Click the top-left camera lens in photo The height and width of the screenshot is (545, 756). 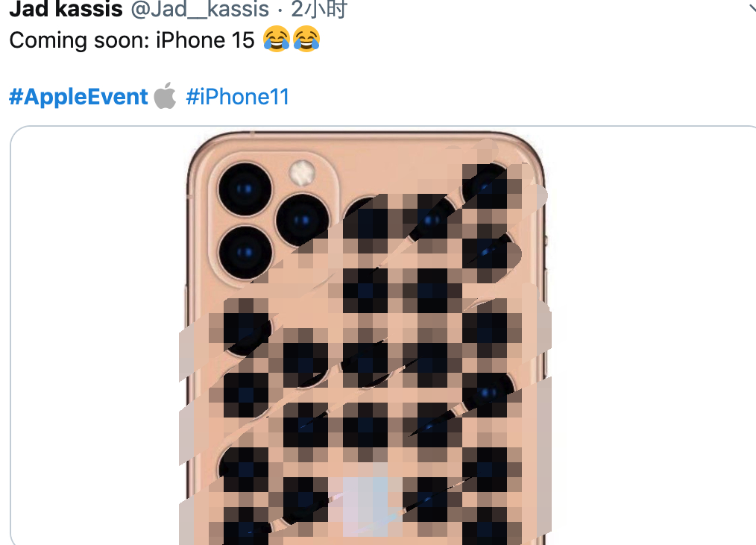(x=245, y=189)
